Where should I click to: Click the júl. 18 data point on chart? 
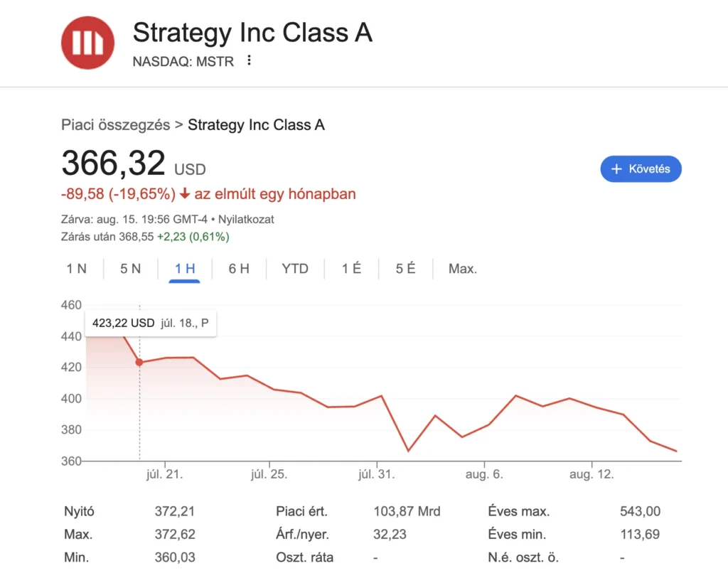(x=139, y=362)
